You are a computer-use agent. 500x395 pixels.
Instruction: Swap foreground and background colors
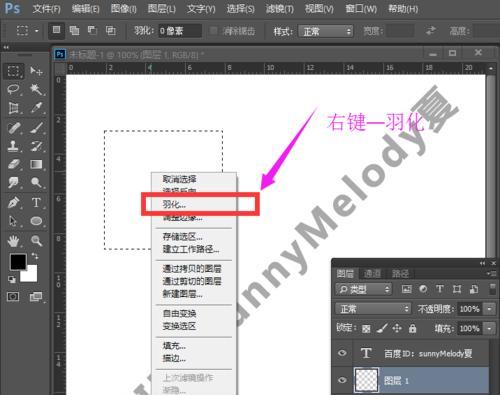pos(35,256)
